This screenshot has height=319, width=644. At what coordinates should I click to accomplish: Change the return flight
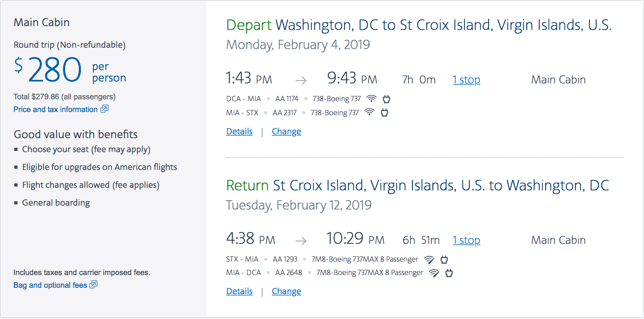pos(286,291)
